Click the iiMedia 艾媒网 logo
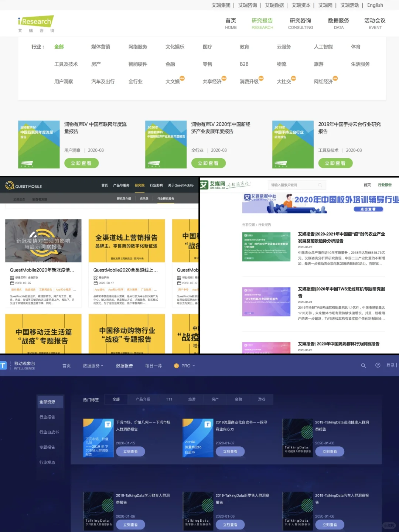The height and width of the screenshot is (532, 399). (213, 185)
